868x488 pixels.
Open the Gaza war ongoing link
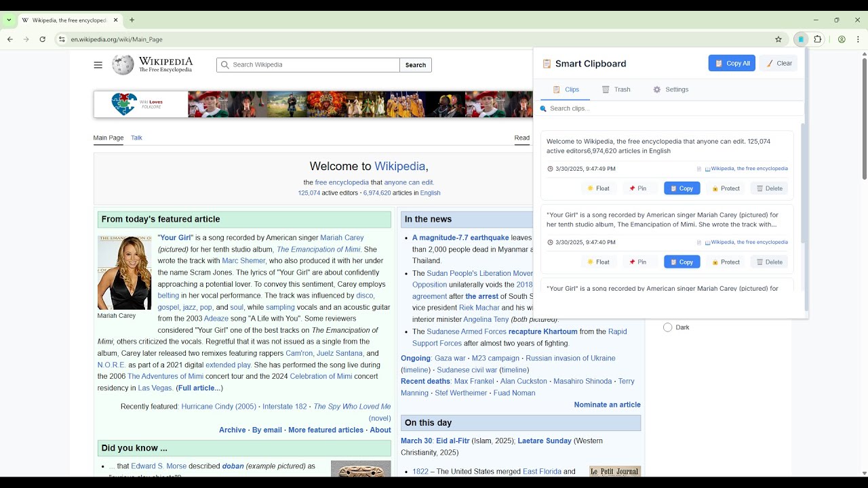point(450,359)
